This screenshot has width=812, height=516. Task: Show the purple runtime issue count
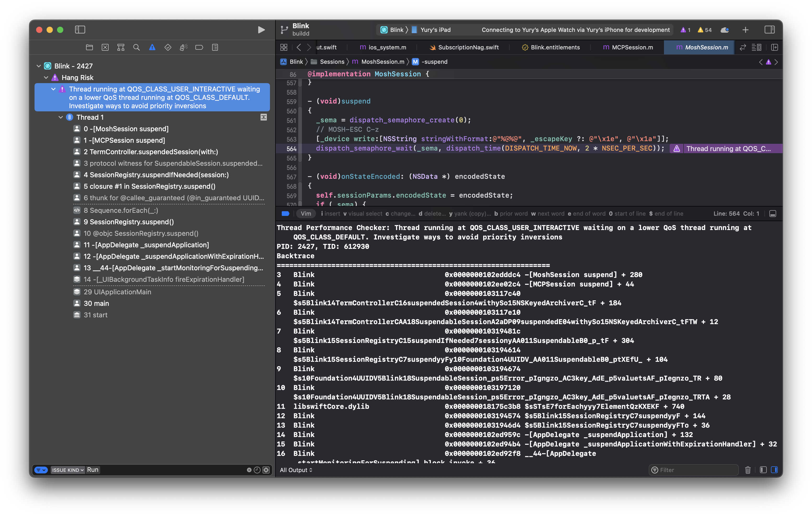tap(686, 30)
